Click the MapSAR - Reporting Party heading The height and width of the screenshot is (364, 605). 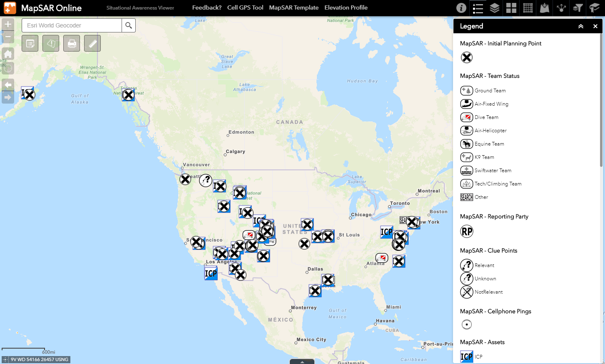(494, 217)
